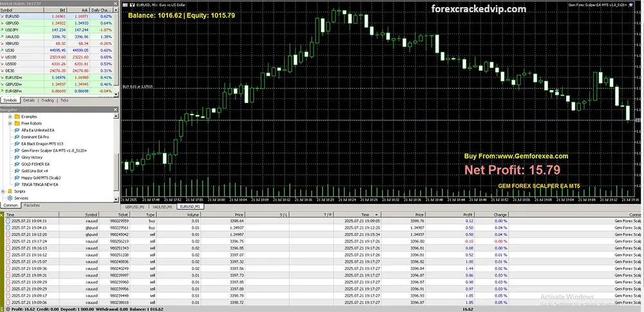Click the sell deal icon for ticket 980256219
This screenshot has height=312, width=644.
pos(8,241)
